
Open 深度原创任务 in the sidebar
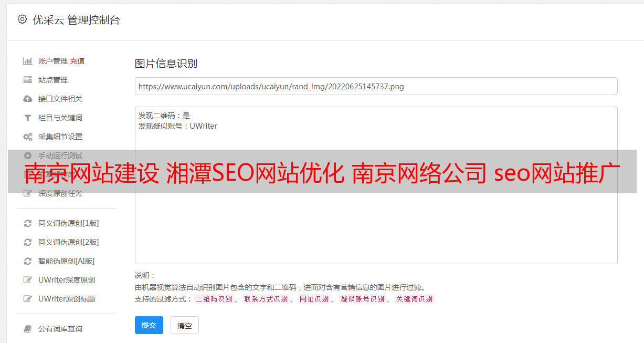(60, 193)
